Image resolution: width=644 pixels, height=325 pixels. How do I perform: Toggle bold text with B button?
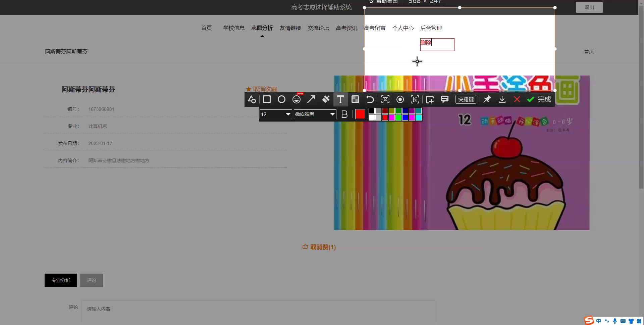click(x=344, y=114)
